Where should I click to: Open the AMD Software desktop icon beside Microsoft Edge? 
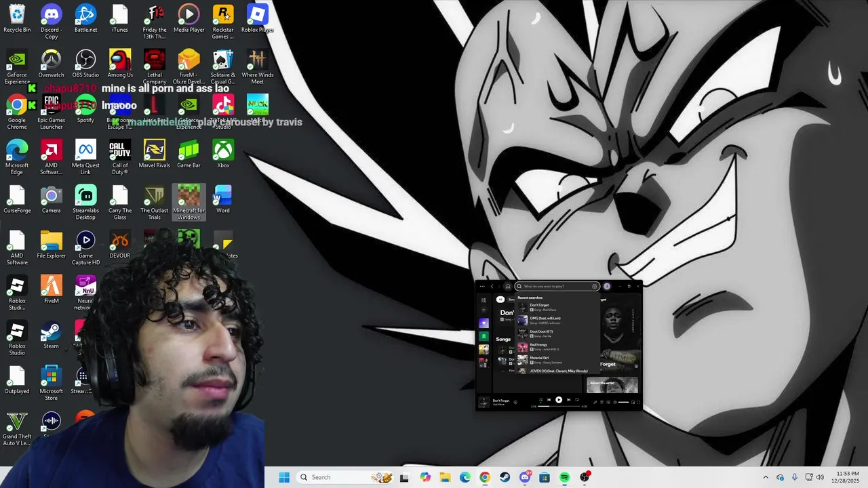point(51,157)
